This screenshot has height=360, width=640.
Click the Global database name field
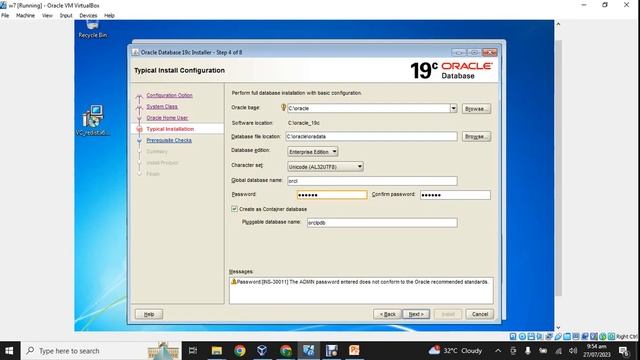pos(372,181)
